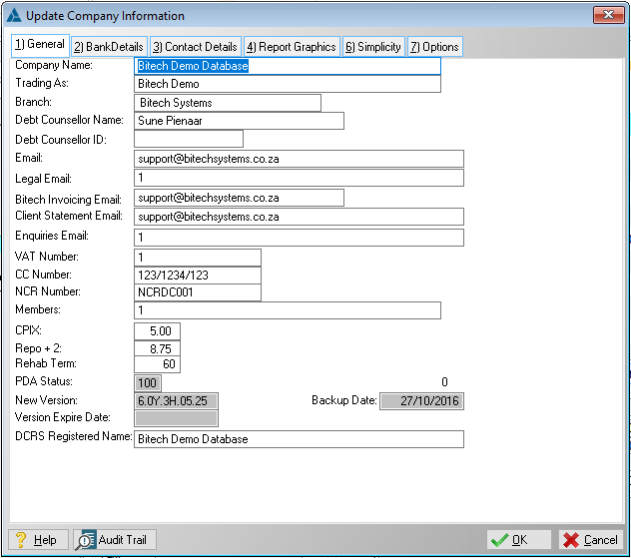Click the Help button with question mark
The height and width of the screenshot is (558, 631).
pyautogui.click(x=37, y=540)
